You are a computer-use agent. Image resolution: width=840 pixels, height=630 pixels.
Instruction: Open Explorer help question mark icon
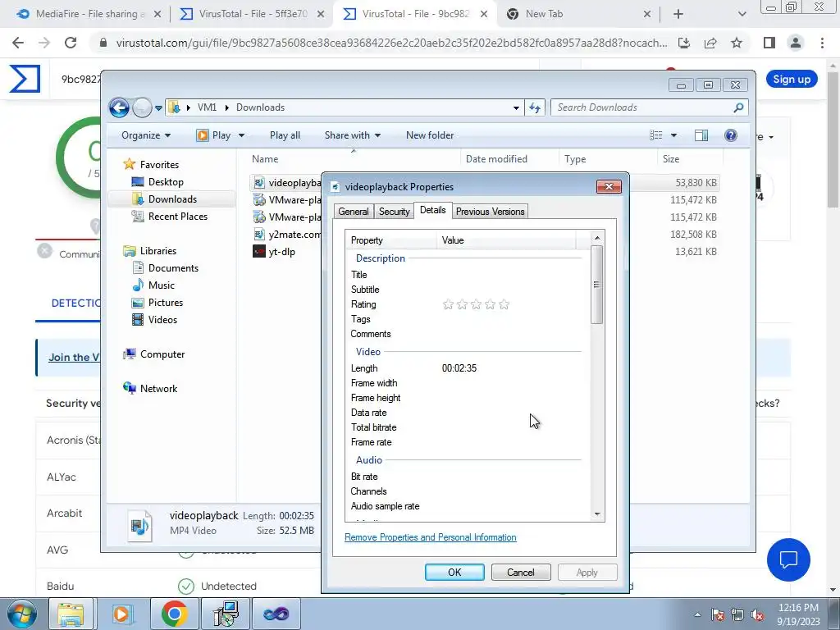[x=731, y=135]
